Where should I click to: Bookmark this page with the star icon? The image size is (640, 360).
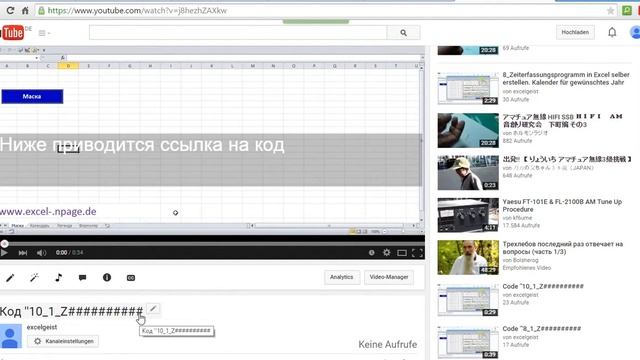611,11
